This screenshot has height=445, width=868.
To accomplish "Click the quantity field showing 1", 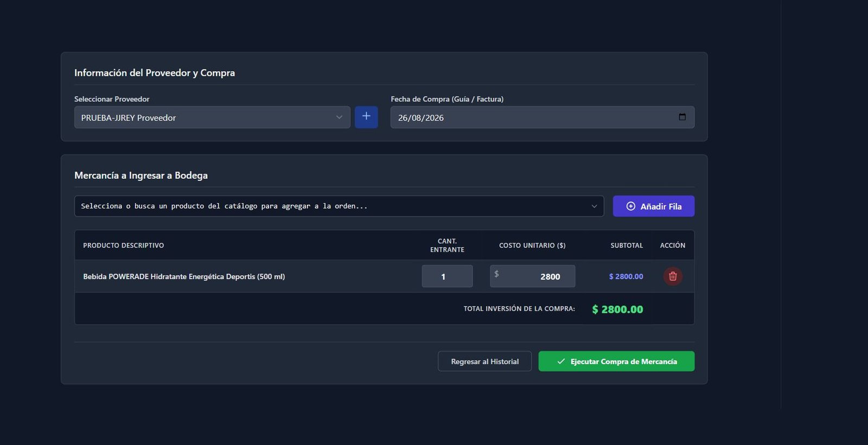I will point(447,276).
